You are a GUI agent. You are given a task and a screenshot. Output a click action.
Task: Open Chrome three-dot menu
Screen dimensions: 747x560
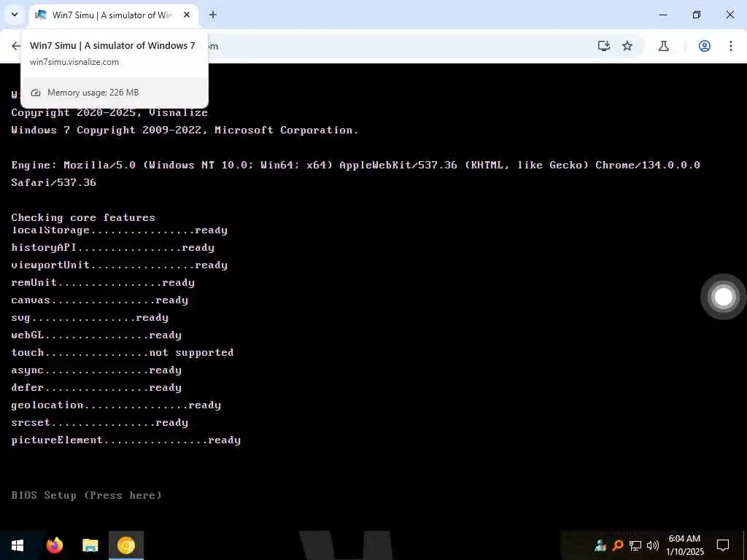[731, 46]
